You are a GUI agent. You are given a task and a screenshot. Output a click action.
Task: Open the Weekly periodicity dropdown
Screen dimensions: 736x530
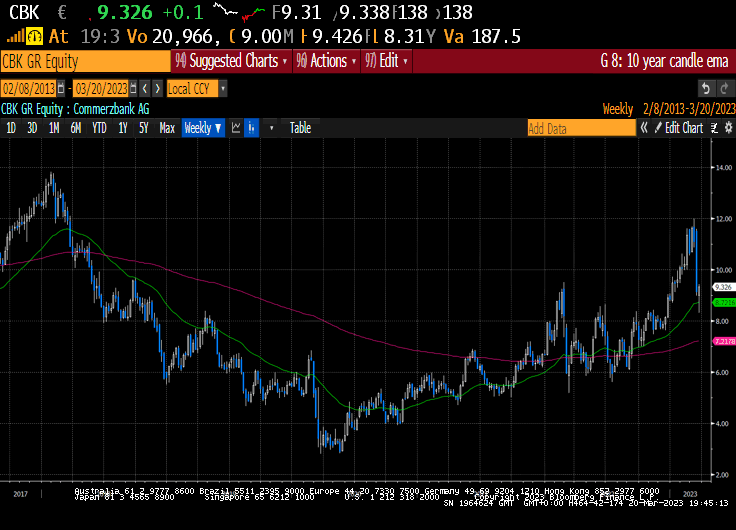(203, 128)
